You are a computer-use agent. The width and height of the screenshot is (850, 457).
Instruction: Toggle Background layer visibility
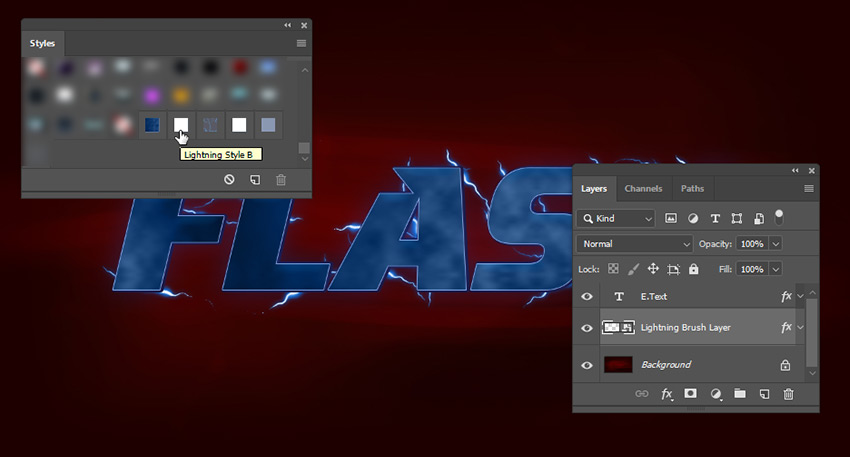click(x=587, y=365)
